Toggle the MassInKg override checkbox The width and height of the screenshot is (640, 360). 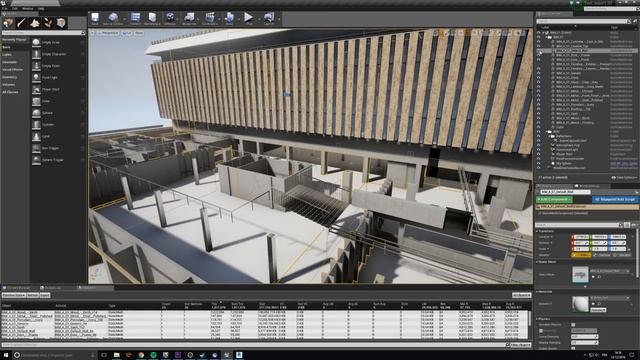point(541,331)
